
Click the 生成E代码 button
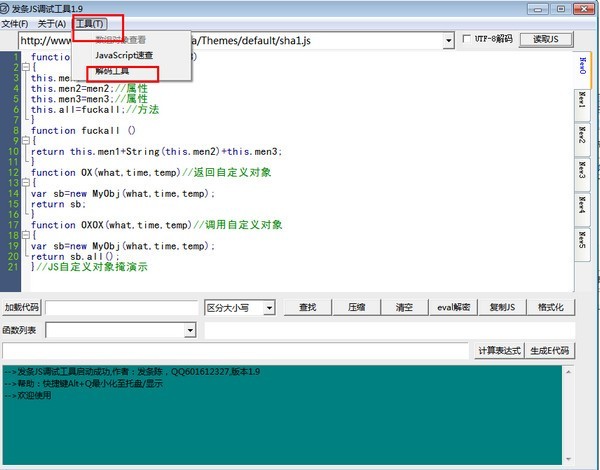550,351
